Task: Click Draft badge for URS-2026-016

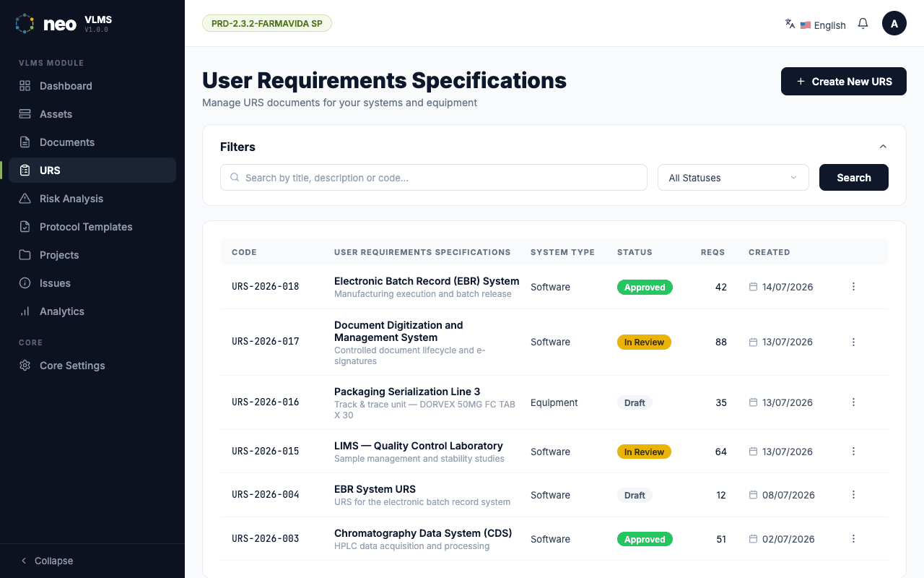Action: 635,402
